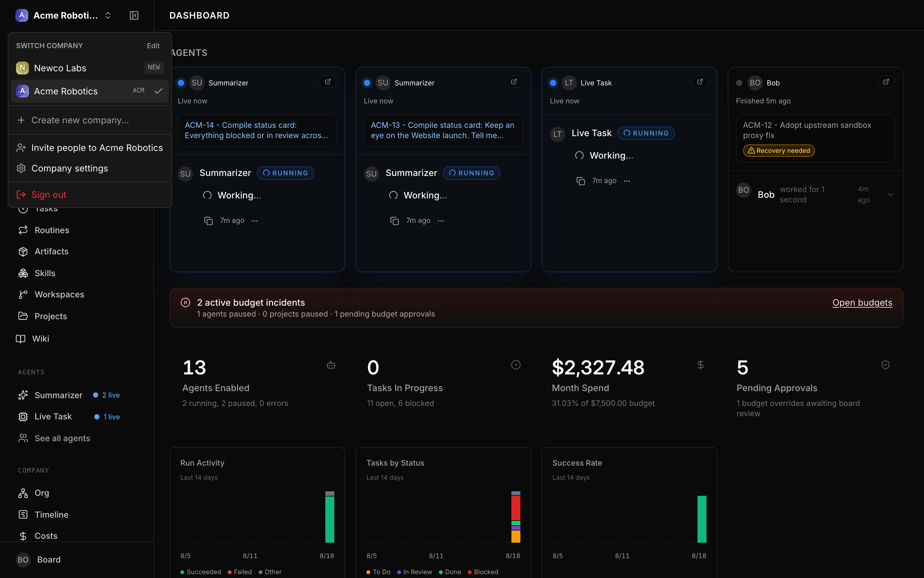The image size is (924, 578).
Task: Copy the ACM-13 Summarizer run output
Action: [x=394, y=221]
